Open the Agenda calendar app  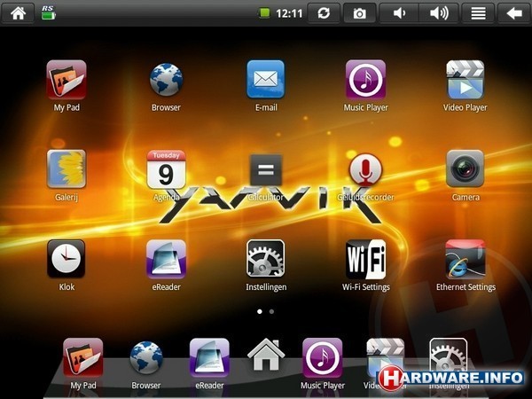(167, 169)
